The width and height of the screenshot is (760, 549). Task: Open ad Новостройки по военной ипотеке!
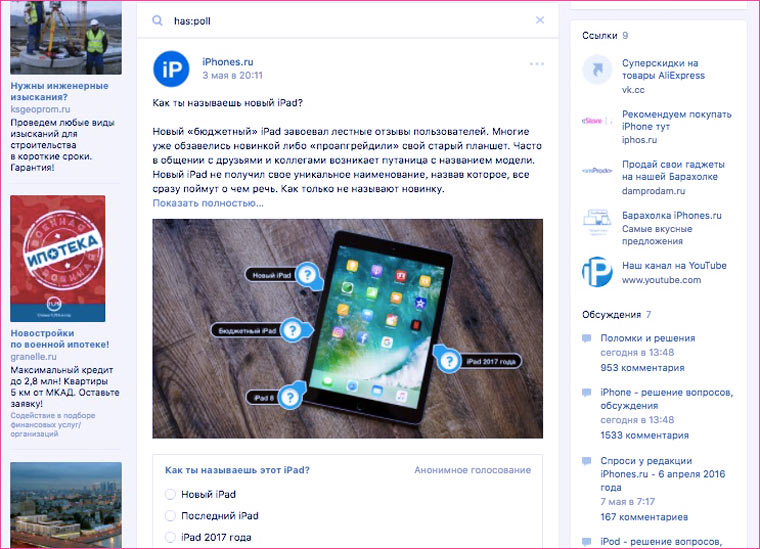click(60, 339)
